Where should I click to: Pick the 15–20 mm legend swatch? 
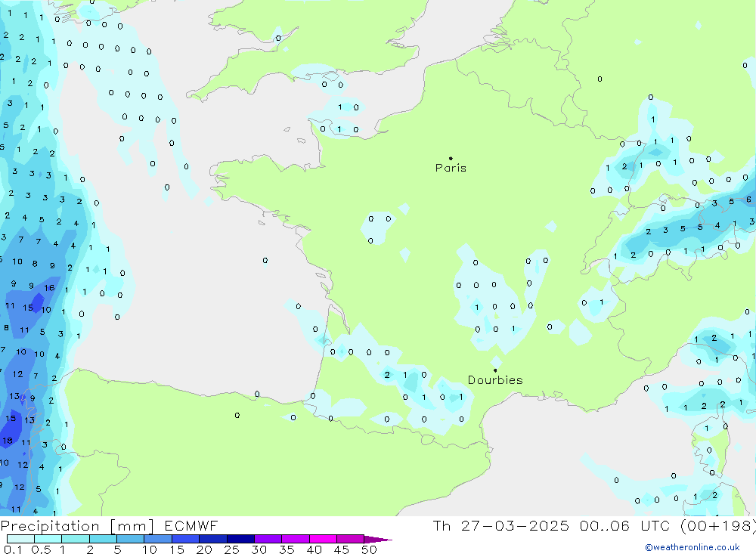[x=185, y=539]
